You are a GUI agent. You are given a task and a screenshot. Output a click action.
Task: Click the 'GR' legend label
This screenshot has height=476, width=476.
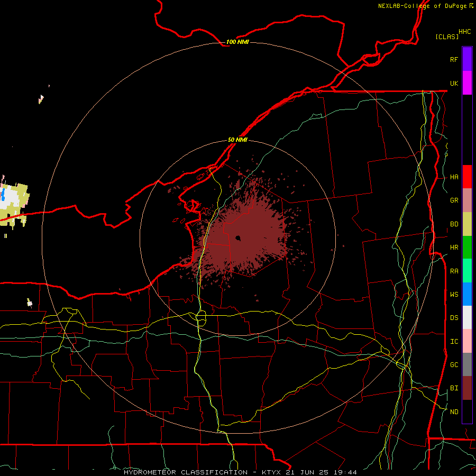[x=454, y=200]
